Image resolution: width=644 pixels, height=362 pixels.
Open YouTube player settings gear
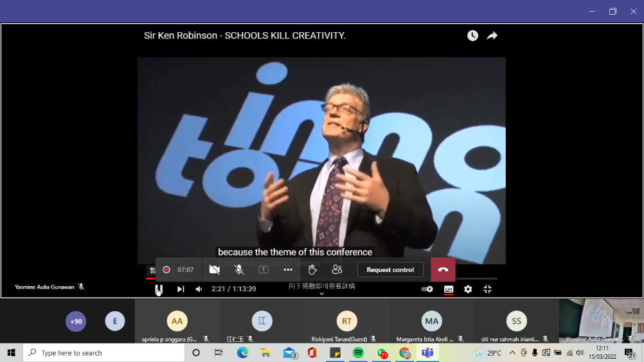(468, 289)
